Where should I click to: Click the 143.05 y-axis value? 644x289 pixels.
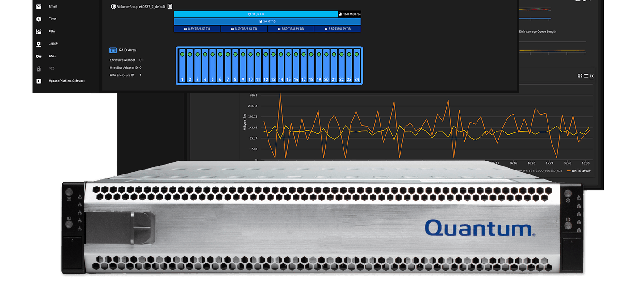(253, 127)
